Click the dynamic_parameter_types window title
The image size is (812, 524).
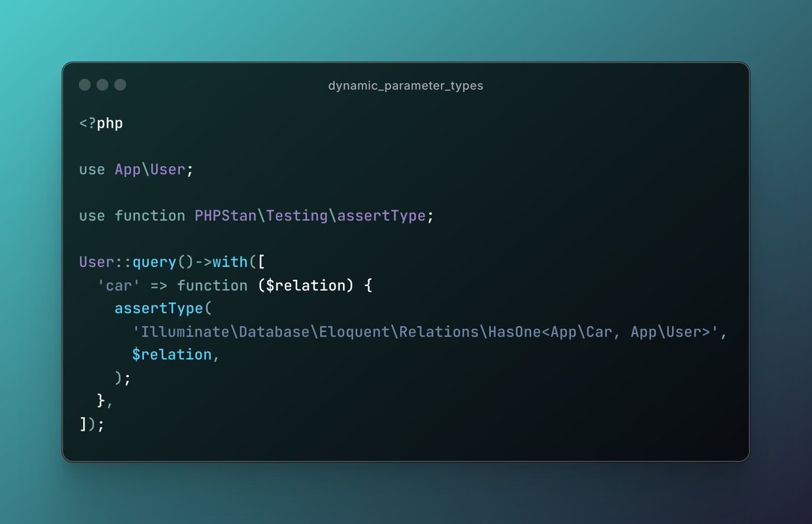406,86
